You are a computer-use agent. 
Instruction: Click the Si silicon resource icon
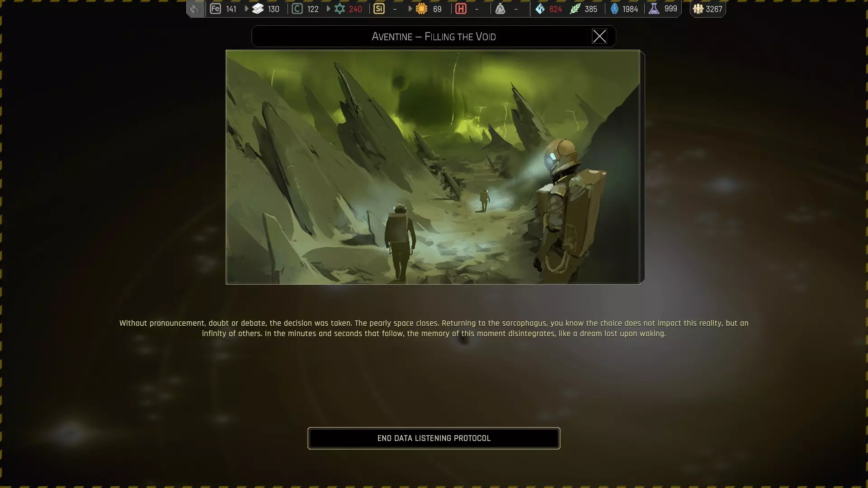coord(379,9)
